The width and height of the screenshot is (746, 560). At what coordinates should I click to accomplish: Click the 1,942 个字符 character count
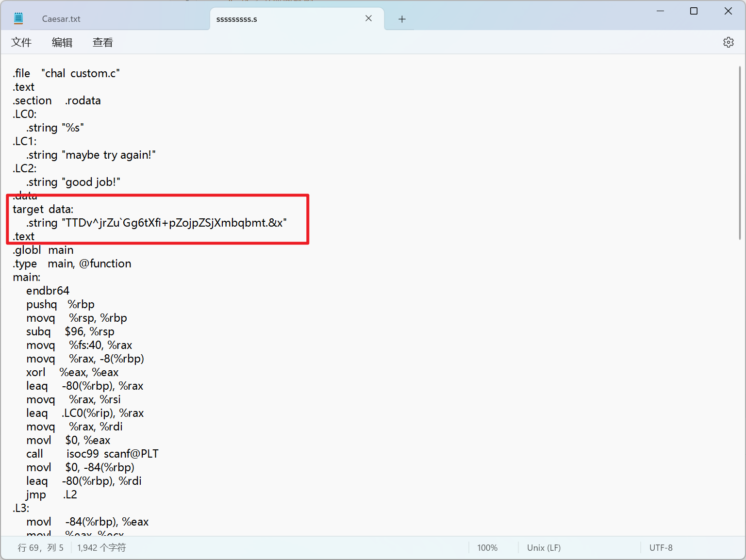(x=101, y=547)
